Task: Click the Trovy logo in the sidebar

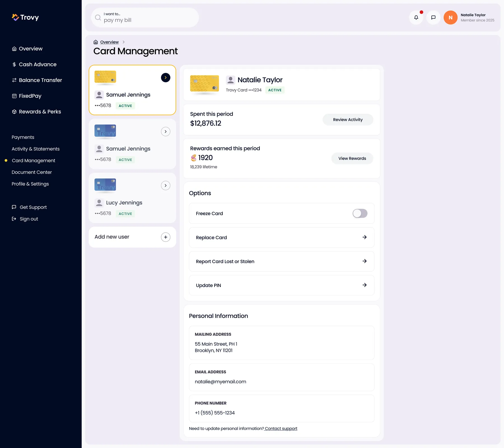Action: point(25,17)
